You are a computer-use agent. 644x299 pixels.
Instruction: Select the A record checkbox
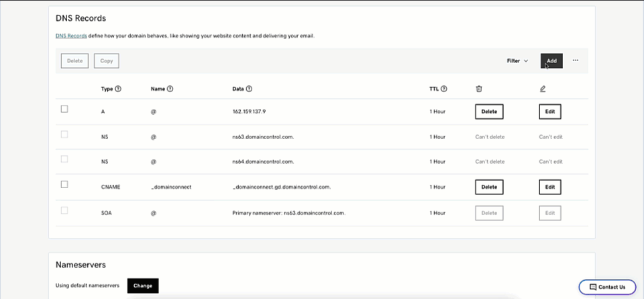[64, 109]
